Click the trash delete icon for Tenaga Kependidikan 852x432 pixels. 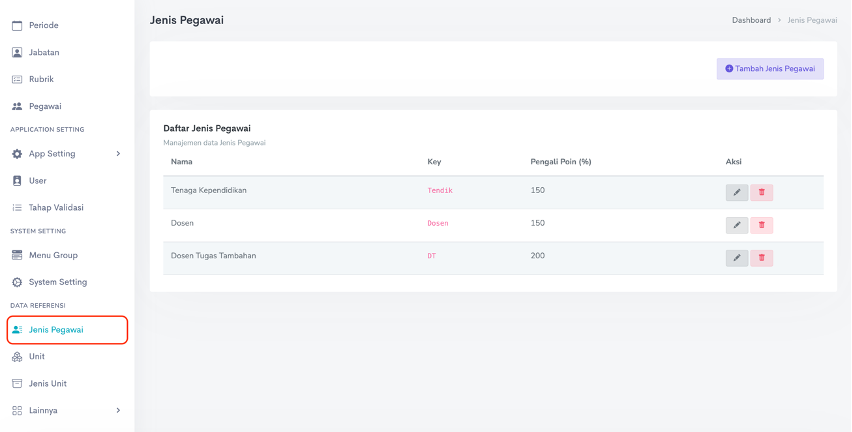click(x=761, y=193)
